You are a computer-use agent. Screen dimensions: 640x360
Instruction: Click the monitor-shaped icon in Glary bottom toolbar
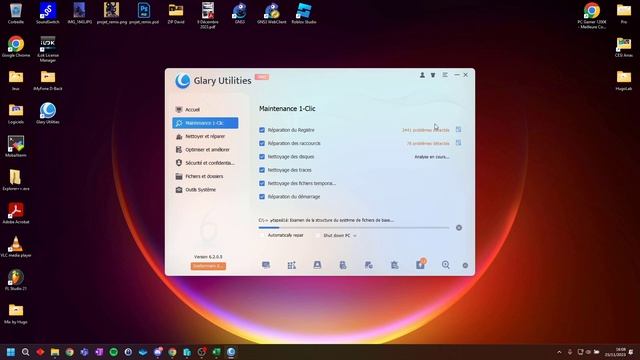pyautogui.click(x=266, y=265)
